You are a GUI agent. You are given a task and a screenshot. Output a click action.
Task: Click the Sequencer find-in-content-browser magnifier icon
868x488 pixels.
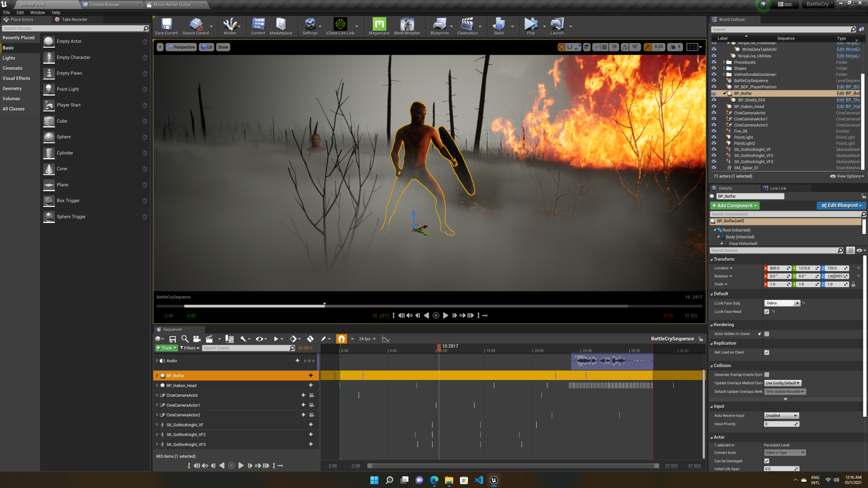click(x=185, y=339)
